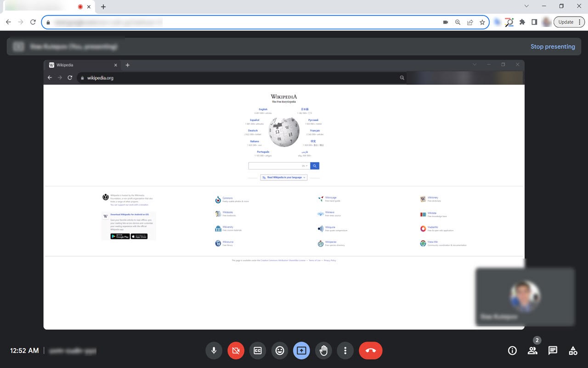Expand Read Wikipedia in your language
The height and width of the screenshot is (368, 588).
point(284,177)
